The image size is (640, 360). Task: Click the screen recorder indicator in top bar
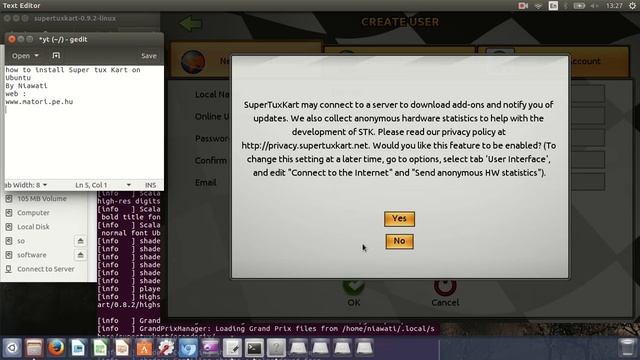[x=523, y=6]
